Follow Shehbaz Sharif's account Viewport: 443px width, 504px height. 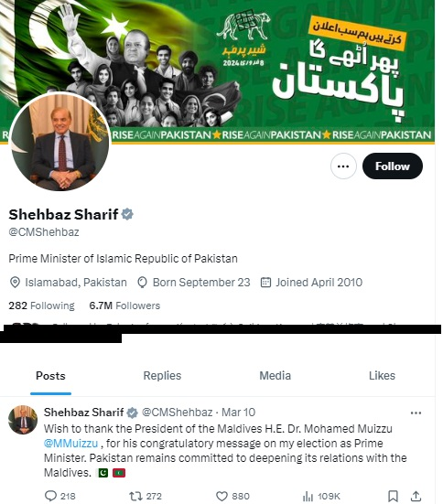point(393,166)
